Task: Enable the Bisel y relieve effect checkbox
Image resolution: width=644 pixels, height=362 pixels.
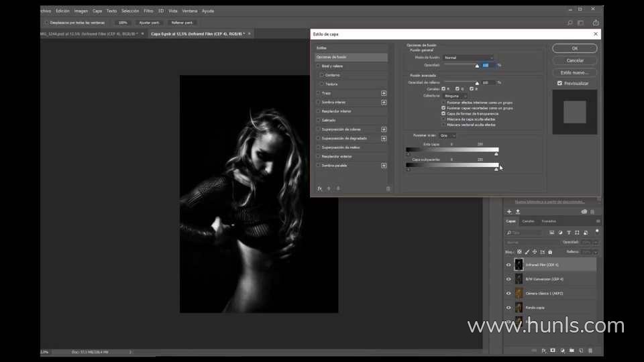Action: (318, 66)
